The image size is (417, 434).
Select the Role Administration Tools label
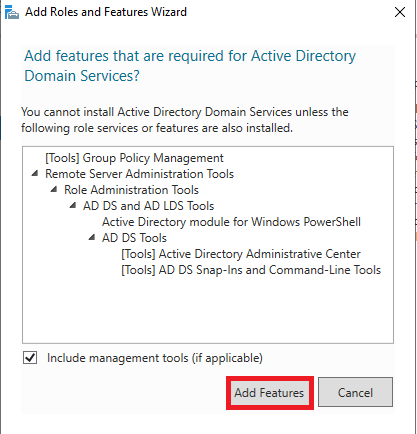point(131,190)
